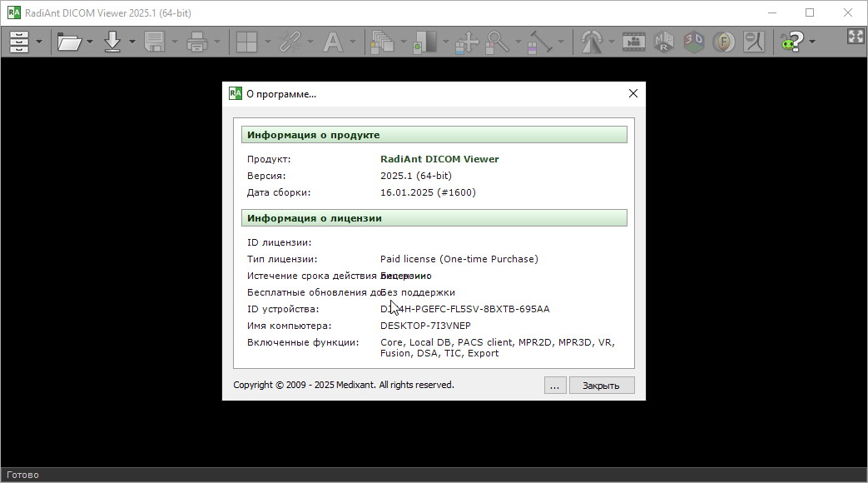
Task: Select the magnifier zoom tool
Action: [x=497, y=42]
